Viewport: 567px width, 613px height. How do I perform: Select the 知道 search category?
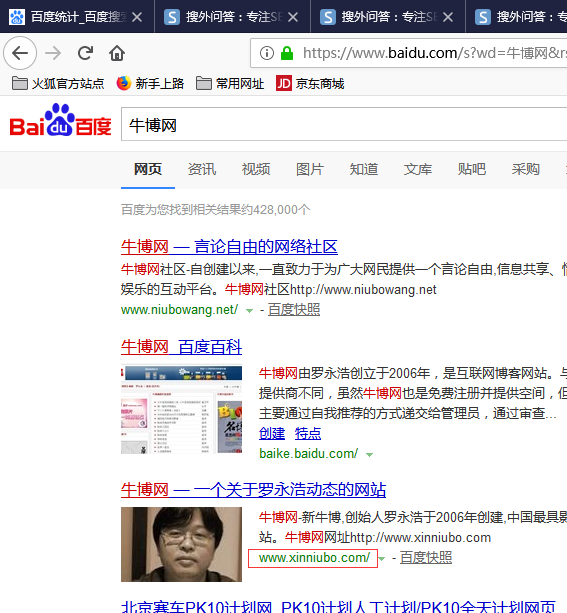(364, 169)
